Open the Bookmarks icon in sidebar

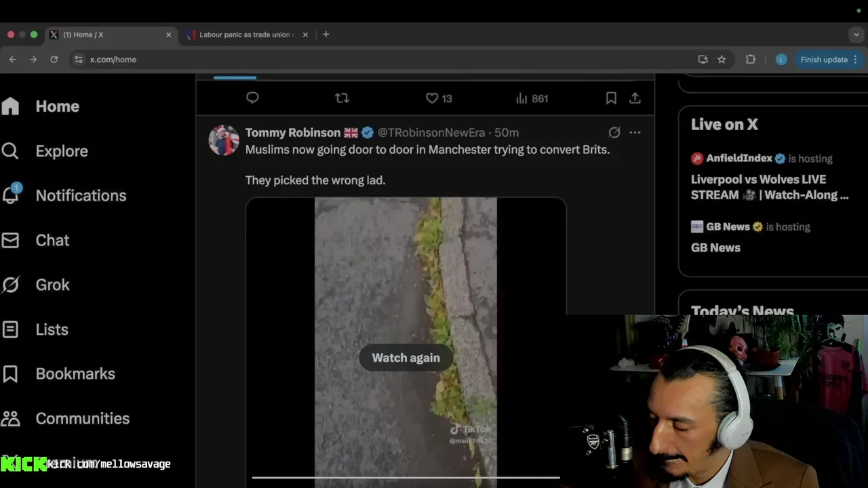10,374
